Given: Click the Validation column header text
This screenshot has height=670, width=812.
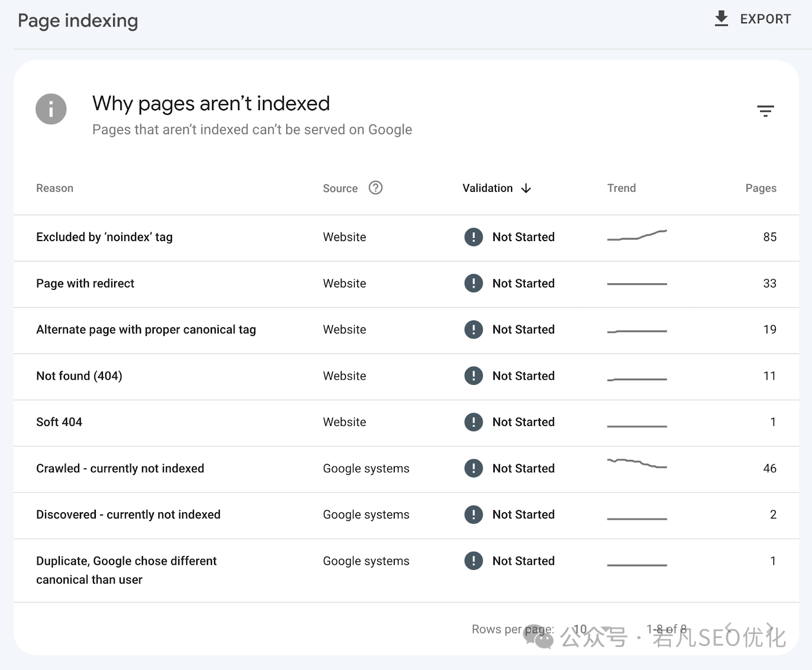Looking at the screenshot, I should point(488,188).
